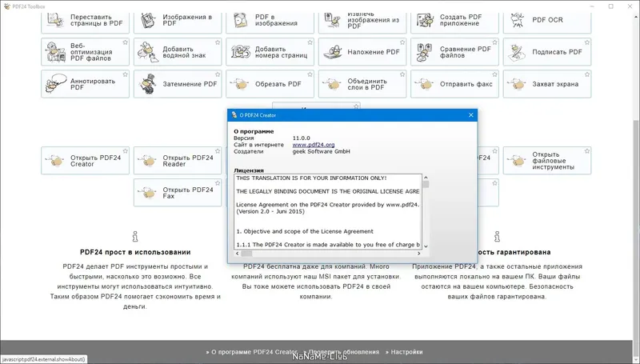Open Затемнение PDF tool
The width and height of the screenshot is (640, 364).
178,84
